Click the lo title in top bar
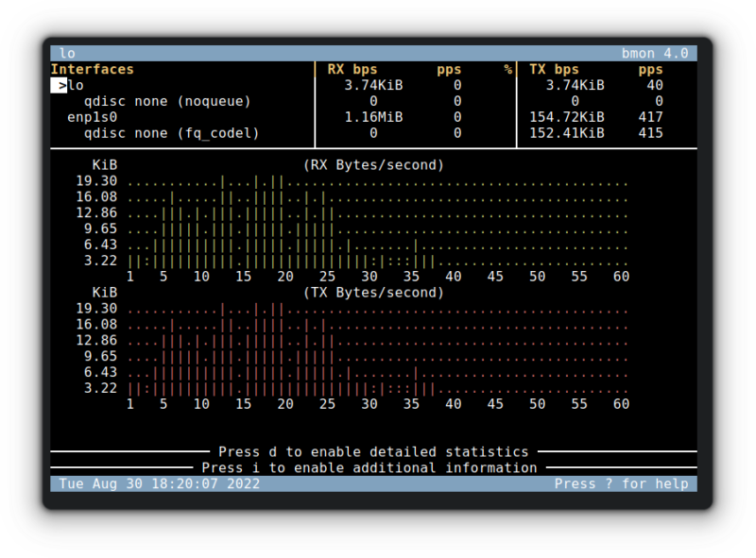756x558 pixels. 67,53
